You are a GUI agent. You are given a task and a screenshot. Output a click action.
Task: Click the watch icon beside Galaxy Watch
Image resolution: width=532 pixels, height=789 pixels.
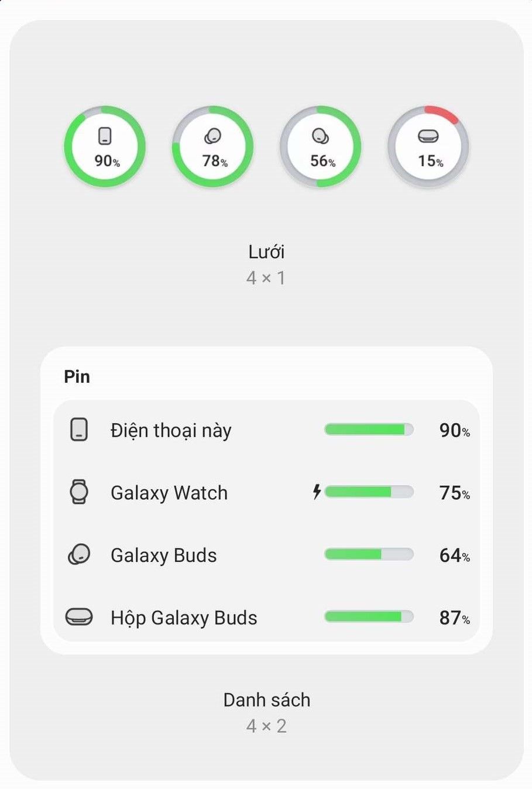(x=79, y=492)
